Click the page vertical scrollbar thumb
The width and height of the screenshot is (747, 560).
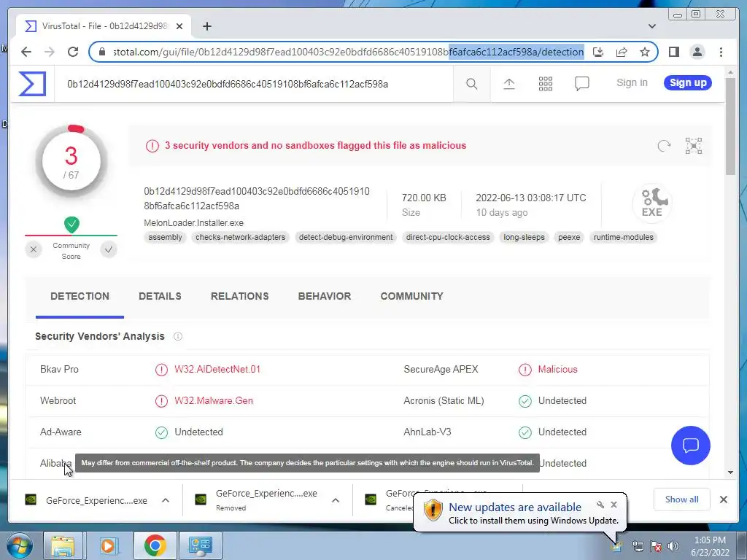(x=730, y=126)
